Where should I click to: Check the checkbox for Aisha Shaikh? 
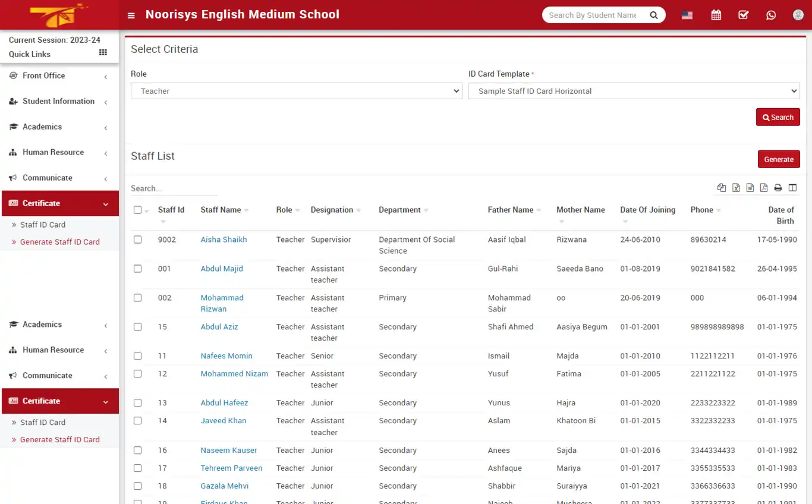pos(137,240)
